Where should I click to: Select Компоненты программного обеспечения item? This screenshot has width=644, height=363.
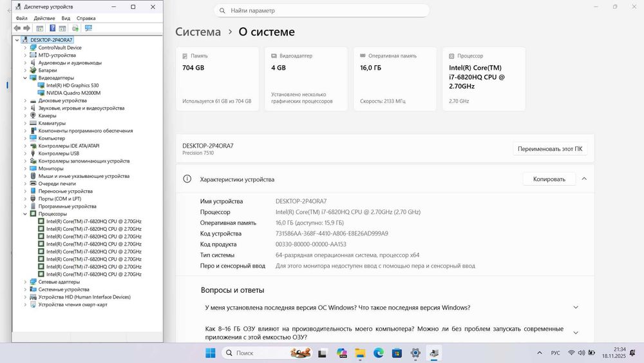coord(86,131)
